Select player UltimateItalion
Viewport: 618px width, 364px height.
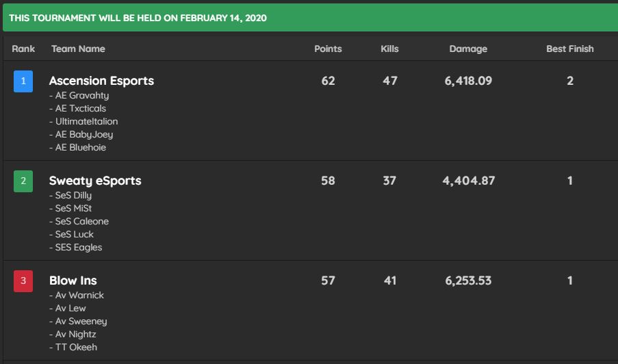86,122
